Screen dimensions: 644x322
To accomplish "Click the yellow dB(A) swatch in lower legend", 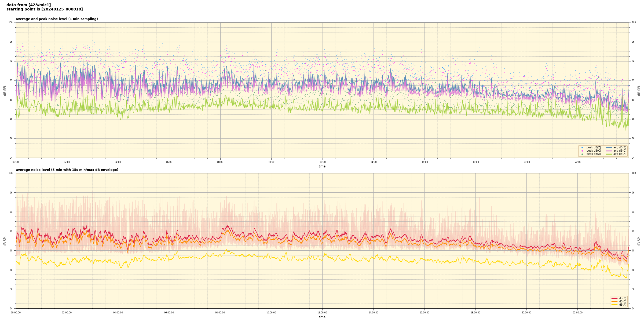I will tap(614, 305).
